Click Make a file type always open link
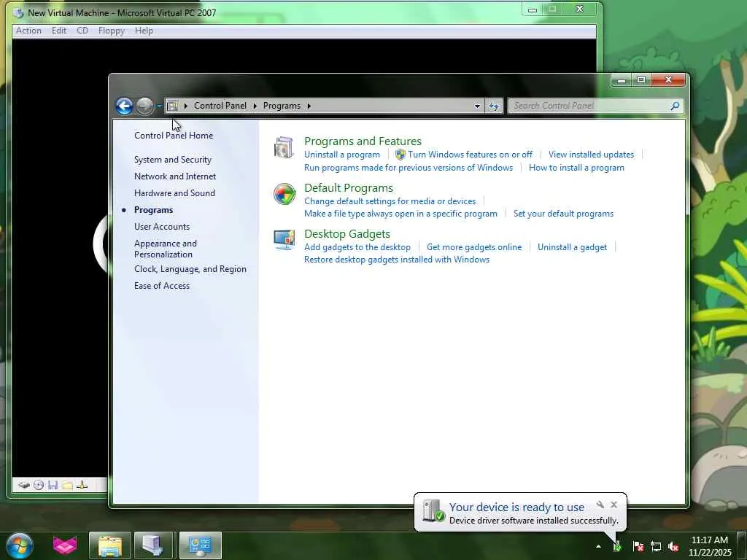 tap(400, 214)
